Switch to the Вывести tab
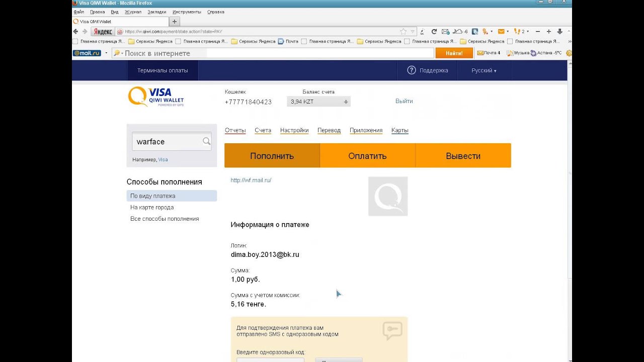The image size is (644, 362). point(463,156)
